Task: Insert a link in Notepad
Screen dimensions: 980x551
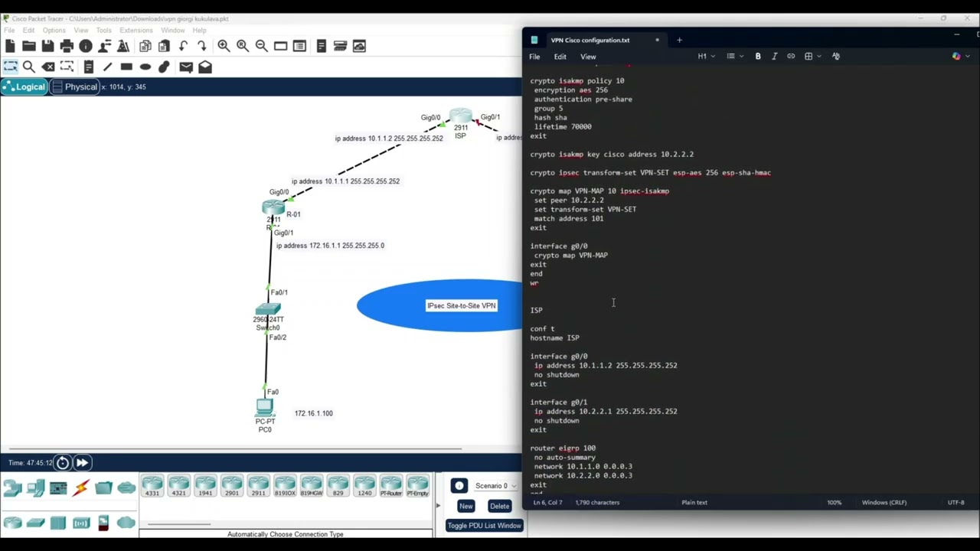Action: tap(791, 56)
